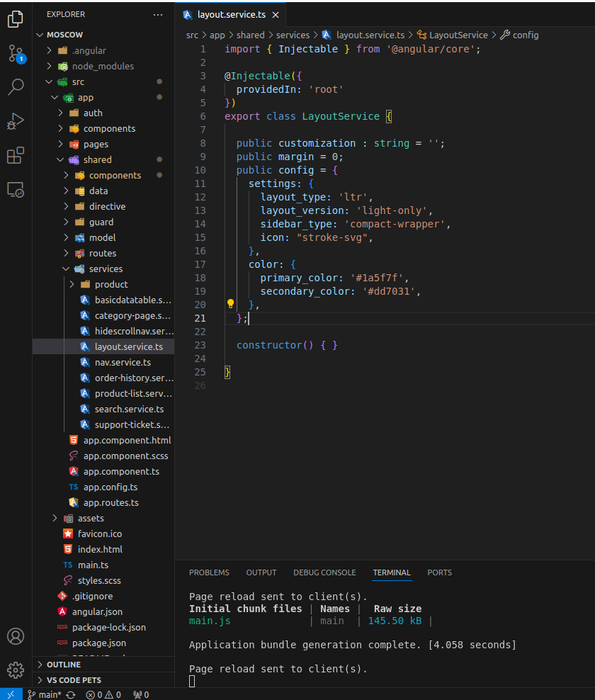Open the Manage gear menu

pos(16,670)
